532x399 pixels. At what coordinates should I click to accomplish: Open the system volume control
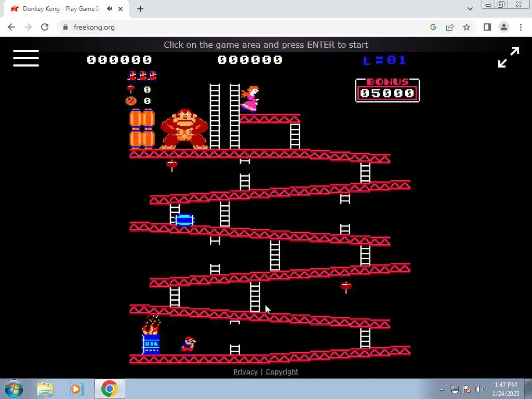coord(480,389)
